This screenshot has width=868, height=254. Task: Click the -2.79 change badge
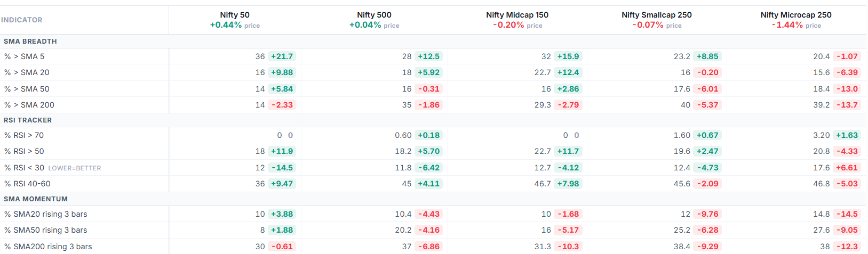tap(568, 105)
